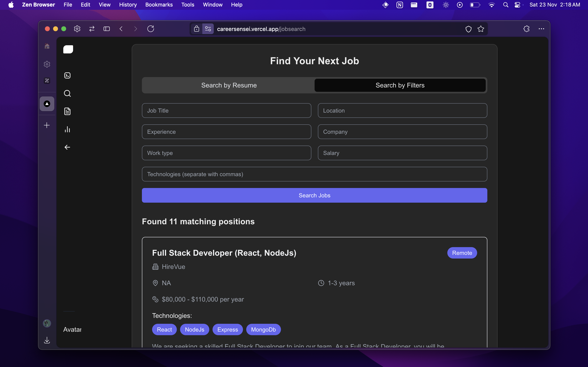This screenshot has height=367, width=588.
Task: Add a new tab with the plus icon
Action: 47,125
